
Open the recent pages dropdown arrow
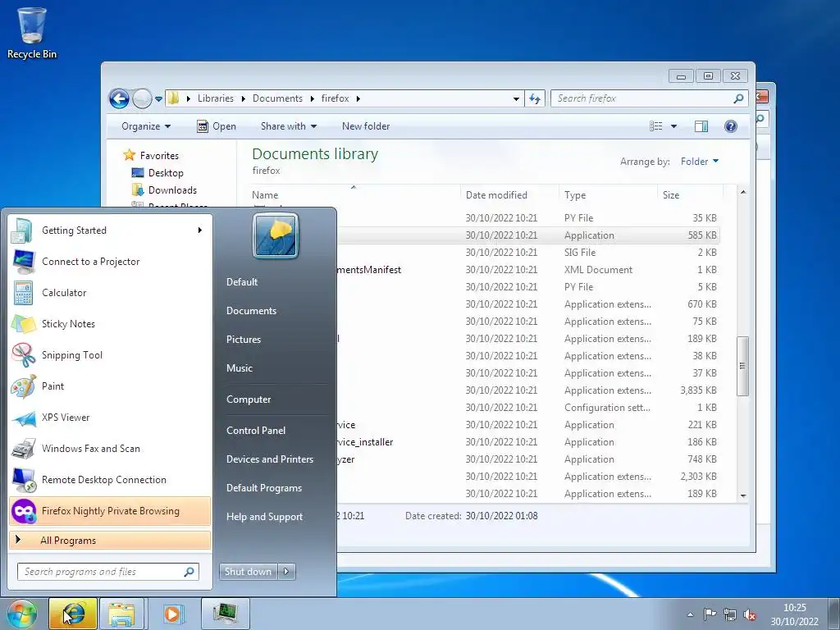point(158,99)
